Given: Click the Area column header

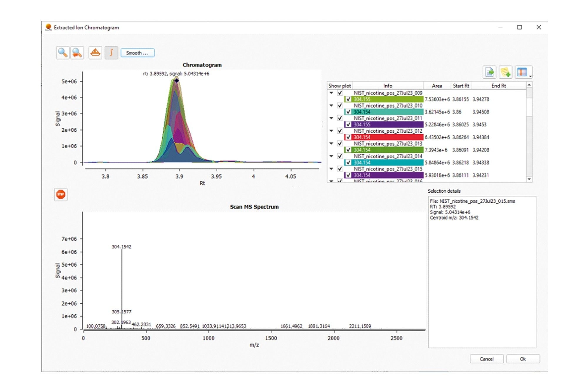Looking at the screenshot, I should point(437,86).
